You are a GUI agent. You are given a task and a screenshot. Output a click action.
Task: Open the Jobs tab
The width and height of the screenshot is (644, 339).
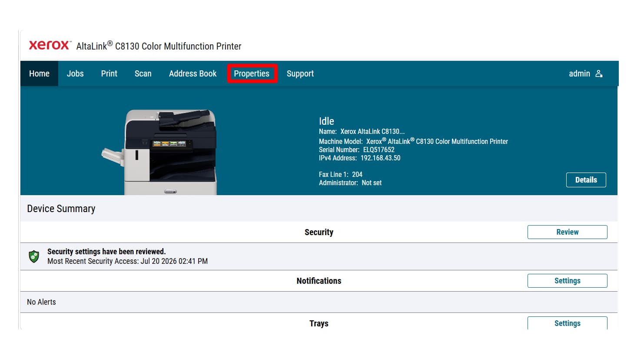(x=75, y=73)
